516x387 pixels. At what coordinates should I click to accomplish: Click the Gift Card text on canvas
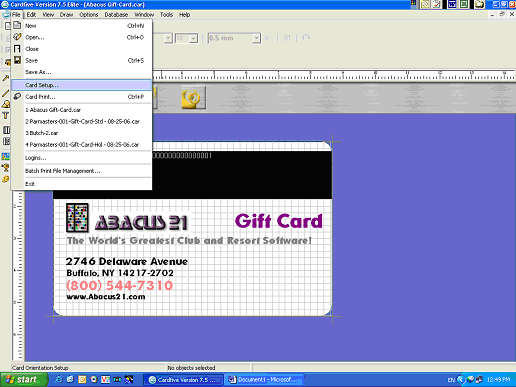279,221
